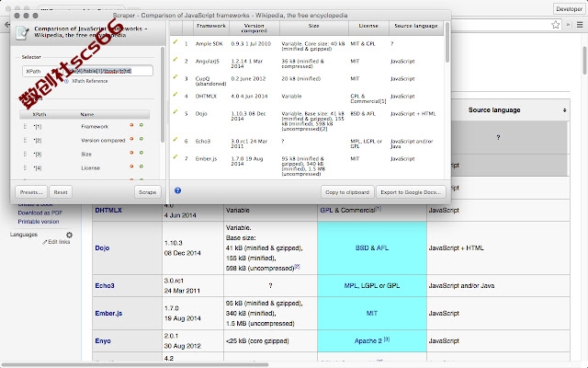This screenshot has width=588, height=368.
Task: Remove the Size column with its orange icon
Action: tap(131, 153)
